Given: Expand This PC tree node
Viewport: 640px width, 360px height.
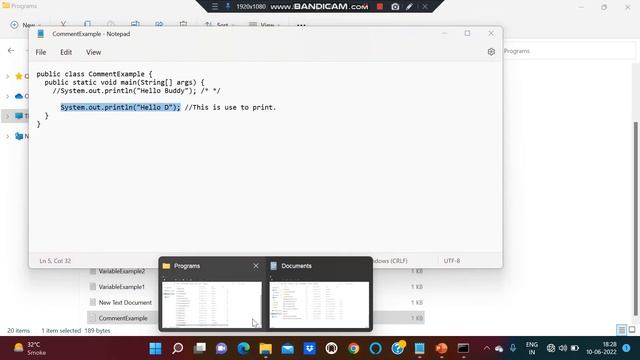Looking at the screenshot, I should coord(7,116).
